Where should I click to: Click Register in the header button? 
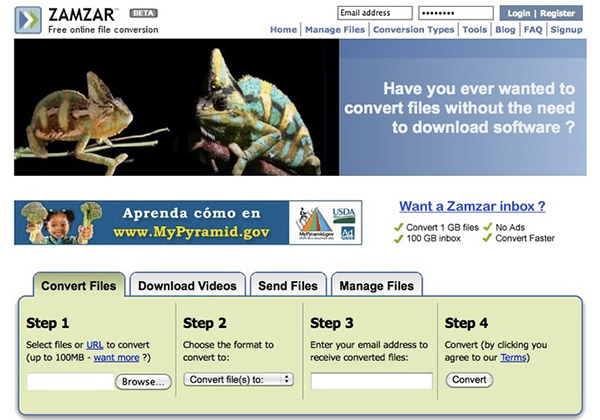point(558,13)
